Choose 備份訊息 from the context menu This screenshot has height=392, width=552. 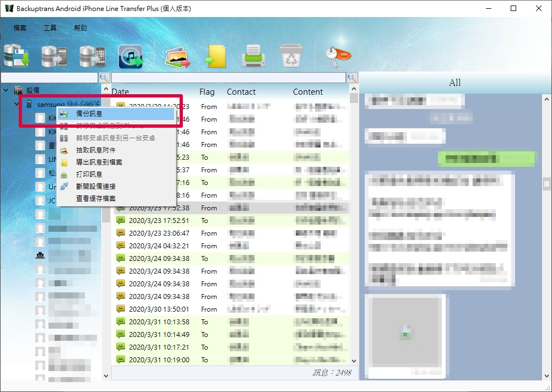(x=116, y=113)
